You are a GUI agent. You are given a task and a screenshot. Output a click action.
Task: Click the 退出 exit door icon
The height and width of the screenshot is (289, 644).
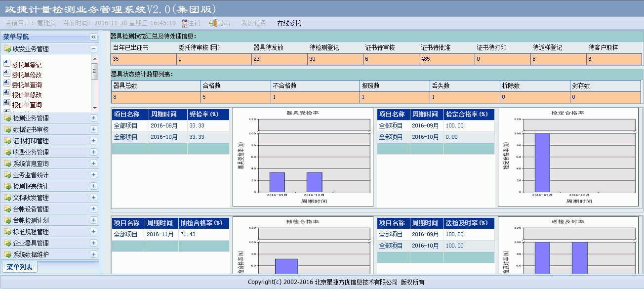(213, 23)
